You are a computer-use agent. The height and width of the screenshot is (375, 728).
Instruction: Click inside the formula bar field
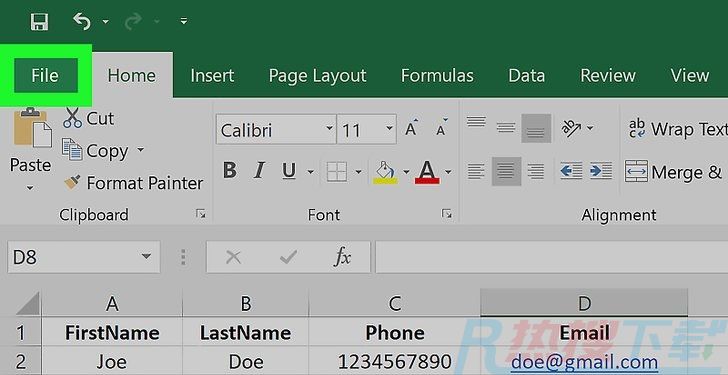click(552, 257)
